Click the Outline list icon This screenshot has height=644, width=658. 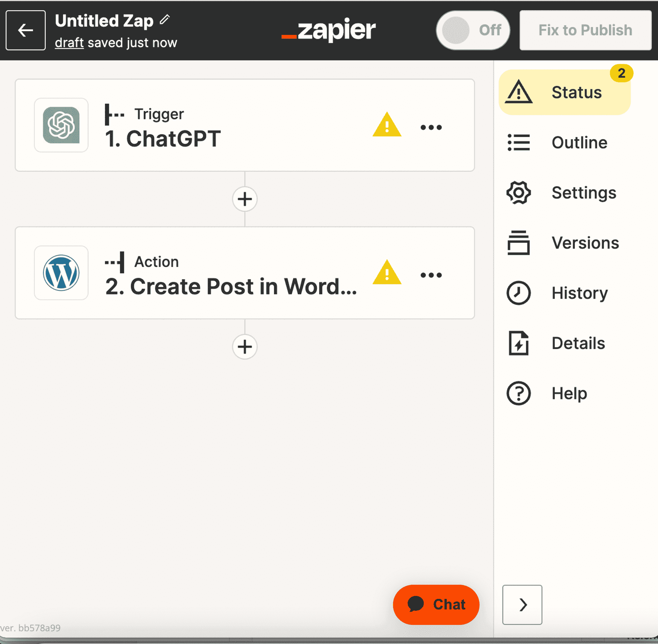(519, 142)
